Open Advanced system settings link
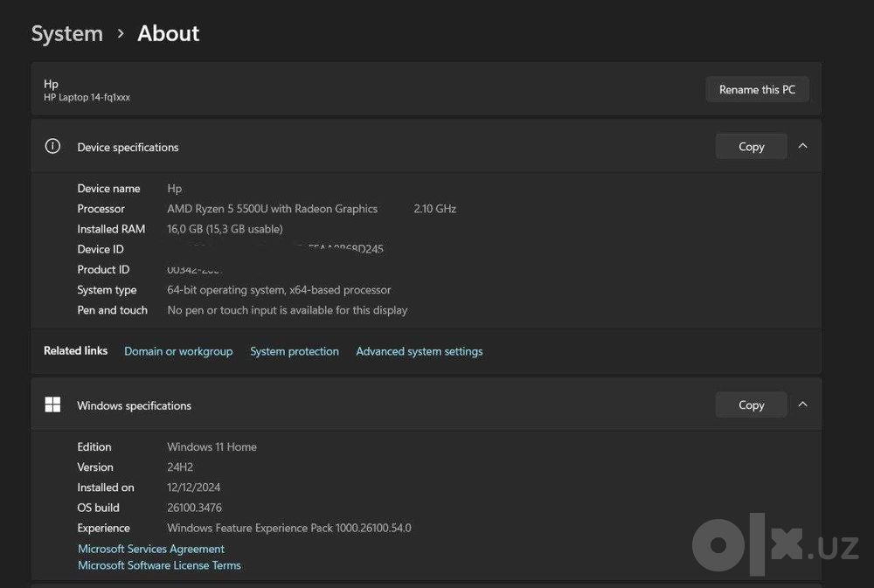 pos(420,351)
